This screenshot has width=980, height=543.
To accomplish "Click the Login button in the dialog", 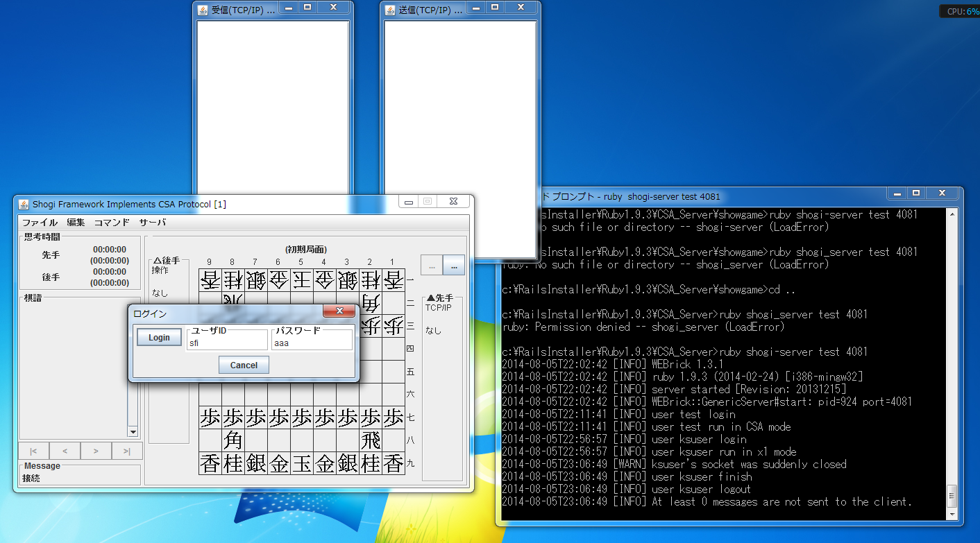I will pos(159,337).
